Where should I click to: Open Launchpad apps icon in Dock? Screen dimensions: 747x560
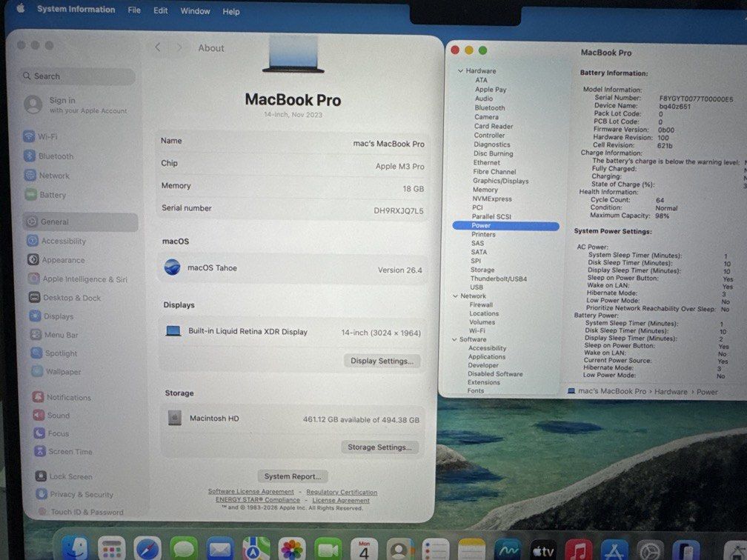click(111, 550)
